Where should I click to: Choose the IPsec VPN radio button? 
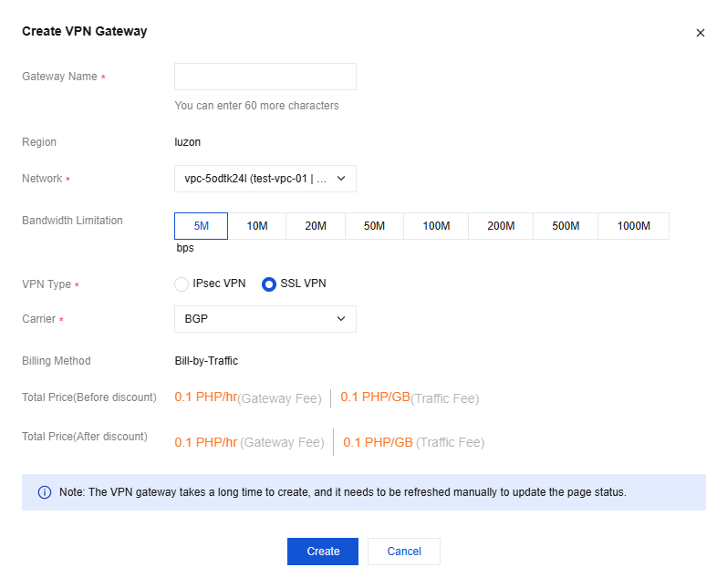click(182, 284)
